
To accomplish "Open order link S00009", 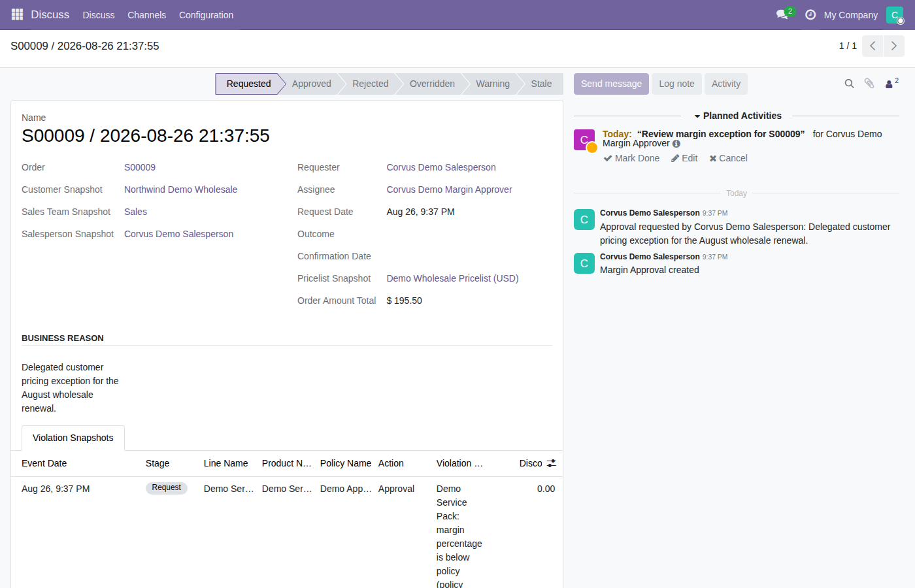I will pyautogui.click(x=140, y=167).
